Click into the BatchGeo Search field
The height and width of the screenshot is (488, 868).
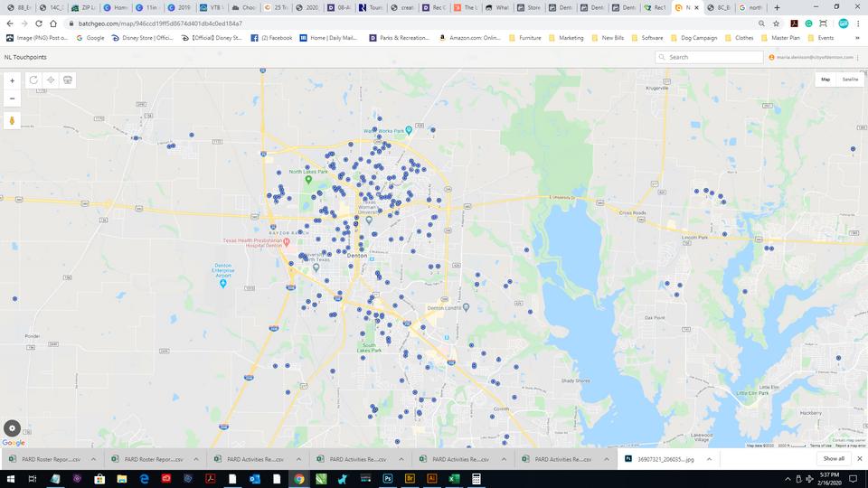coord(709,57)
